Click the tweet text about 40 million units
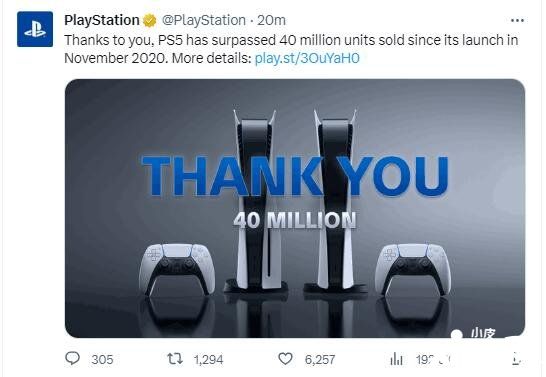Image resolution: width=546 pixels, height=377 pixels. (291, 49)
